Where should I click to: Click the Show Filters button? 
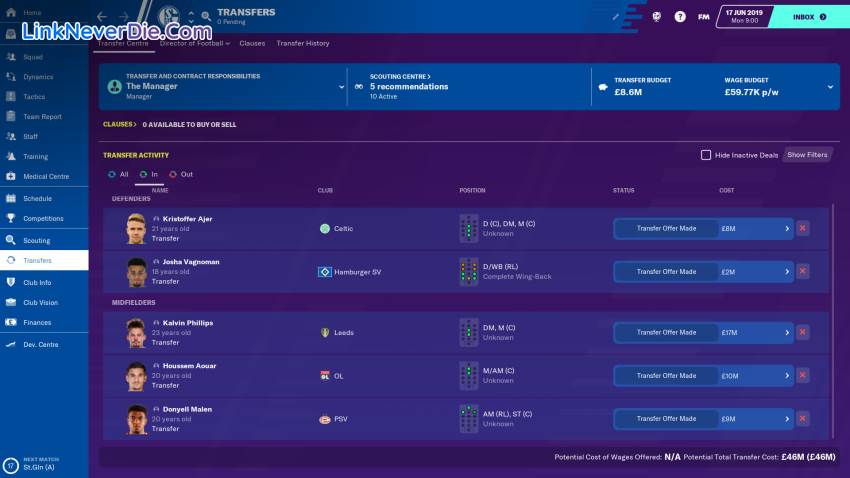tap(807, 155)
